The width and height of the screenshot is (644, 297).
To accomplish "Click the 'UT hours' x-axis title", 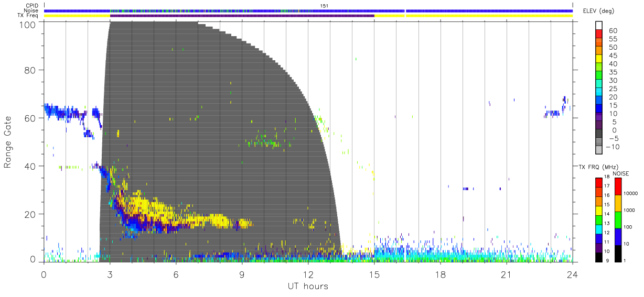I will pos(307,287).
